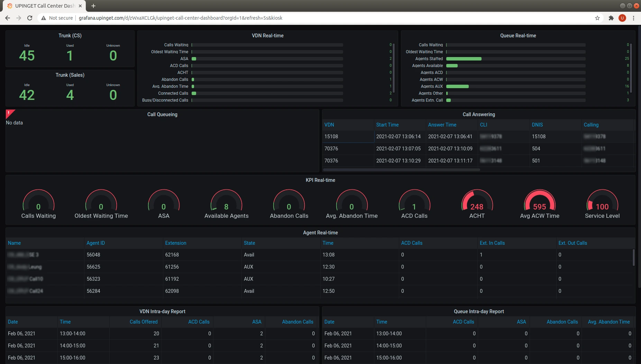641x364 pixels.
Task: Sort Queue Intra-day Report by Avg. Abandon Time
Action: [x=609, y=322]
